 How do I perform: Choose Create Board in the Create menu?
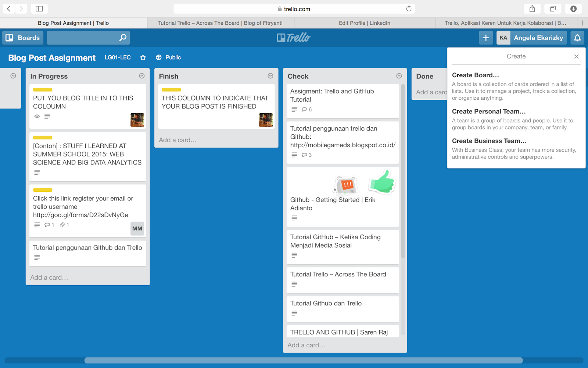point(476,75)
